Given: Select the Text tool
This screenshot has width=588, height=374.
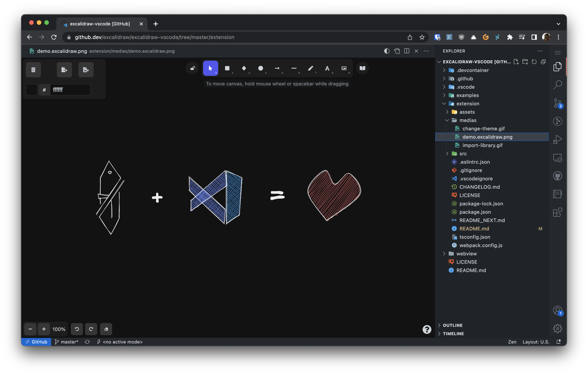Looking at the screenshot, I should pos(327,68).
